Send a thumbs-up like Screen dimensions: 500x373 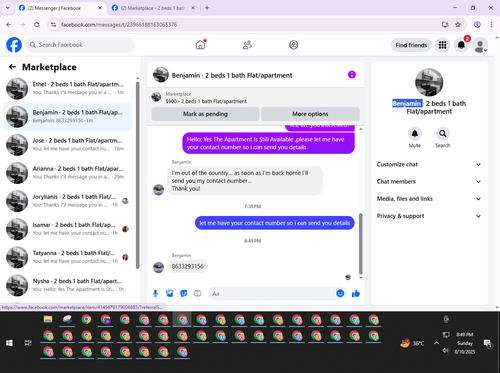(356, 293)
